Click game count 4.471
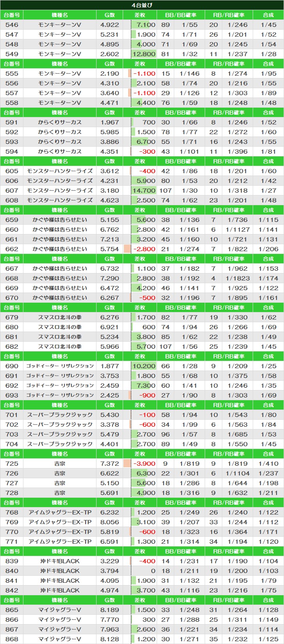The image size is (284, 644). [109, 103]
